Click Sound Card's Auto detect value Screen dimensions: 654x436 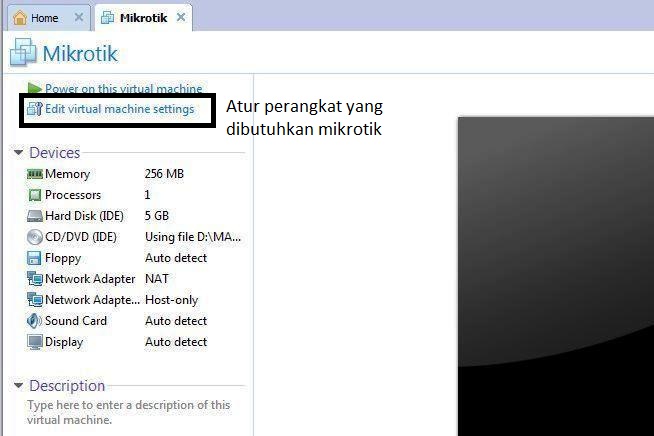[176, 321]
